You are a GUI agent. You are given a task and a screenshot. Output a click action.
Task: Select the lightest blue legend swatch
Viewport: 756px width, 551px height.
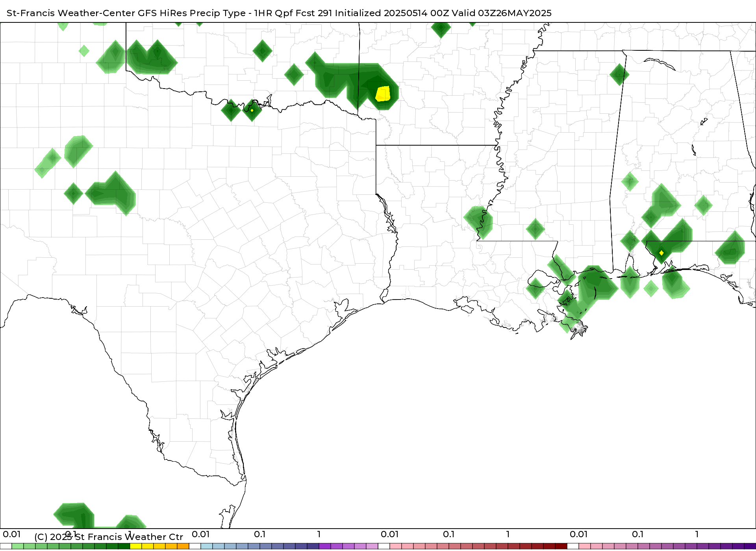207,546
